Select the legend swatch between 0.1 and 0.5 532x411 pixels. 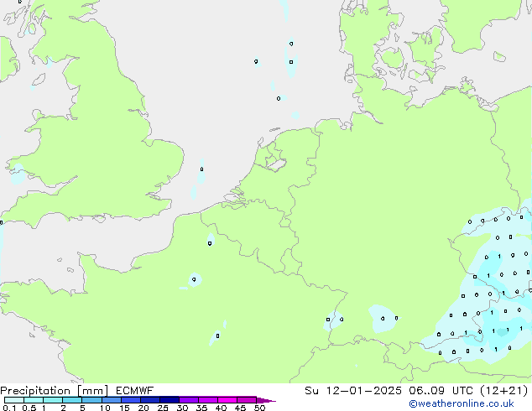[14, 400]
